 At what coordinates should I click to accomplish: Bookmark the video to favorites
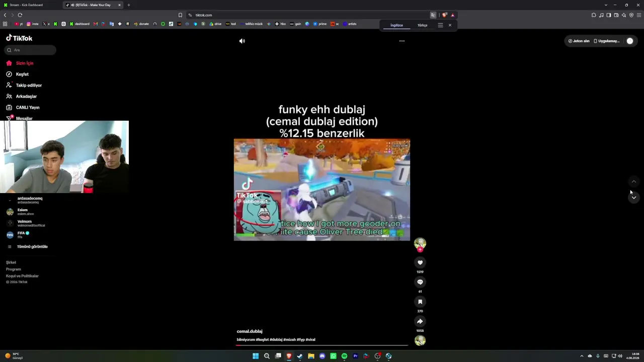pos(420,302)
